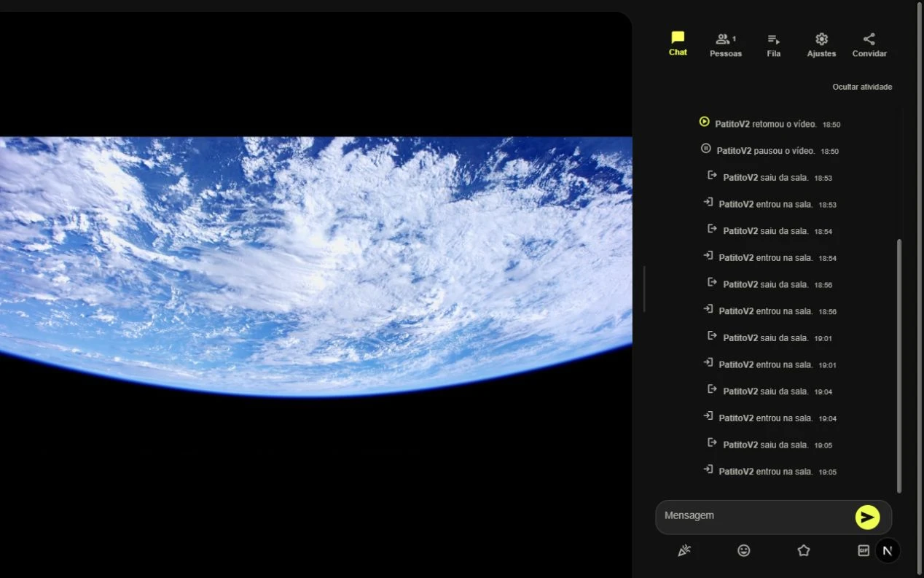Open the Pessoas people list
The width and height of the screenshot is (924, 578).
726,45
